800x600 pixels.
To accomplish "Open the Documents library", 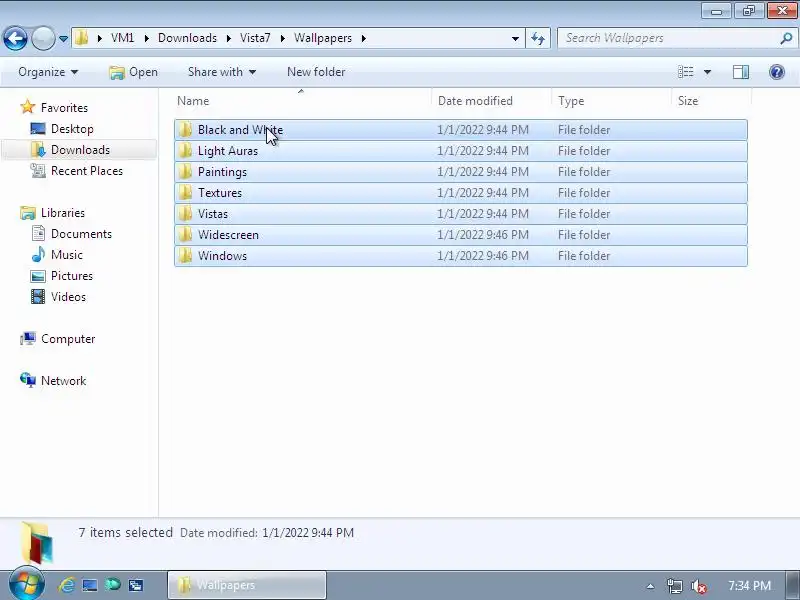I will tap(81, 234).
